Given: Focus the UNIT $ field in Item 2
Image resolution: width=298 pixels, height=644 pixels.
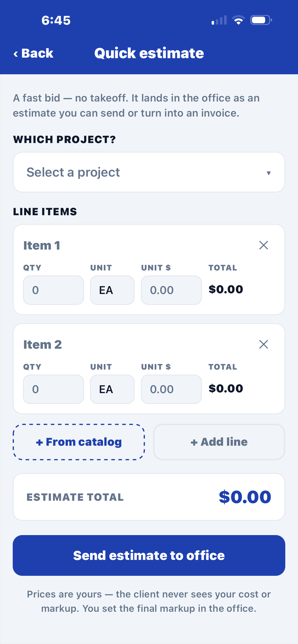Looking at the screenshot, I should (171, 389).
